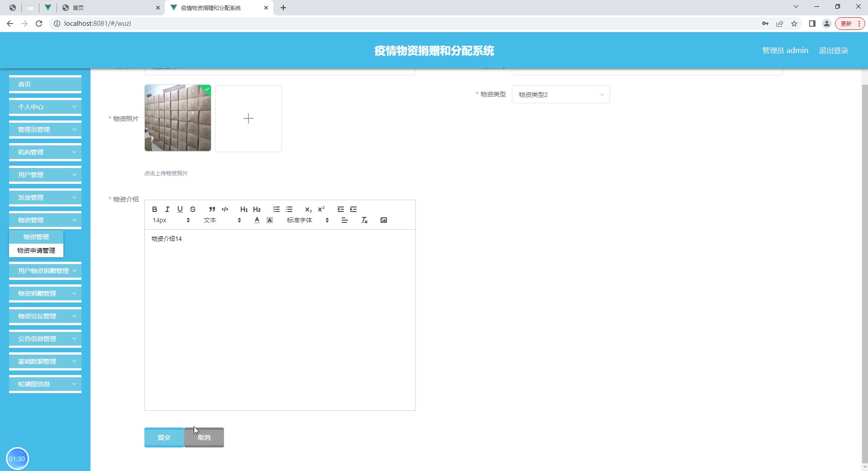Insert blockquote in editor
The height and width of the screenshot is (471, 868).
point(212,209)
